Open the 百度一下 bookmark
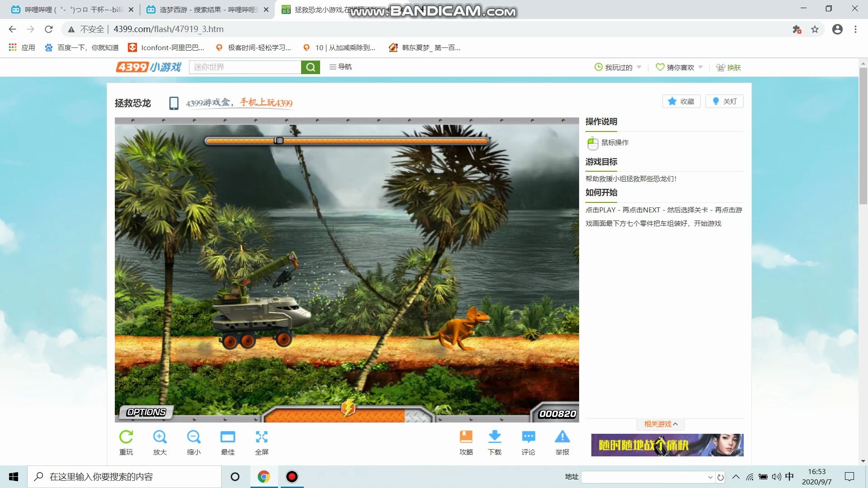 (x=82, y=47)
